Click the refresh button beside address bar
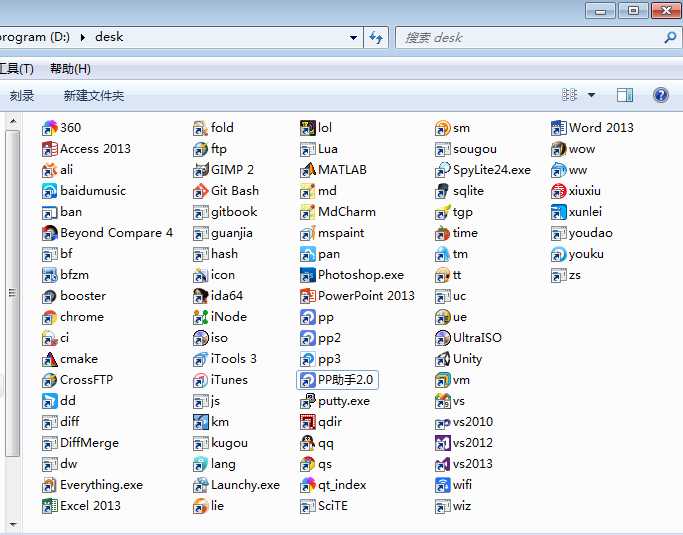The image size is (683, 535). [x=376, y=38]
